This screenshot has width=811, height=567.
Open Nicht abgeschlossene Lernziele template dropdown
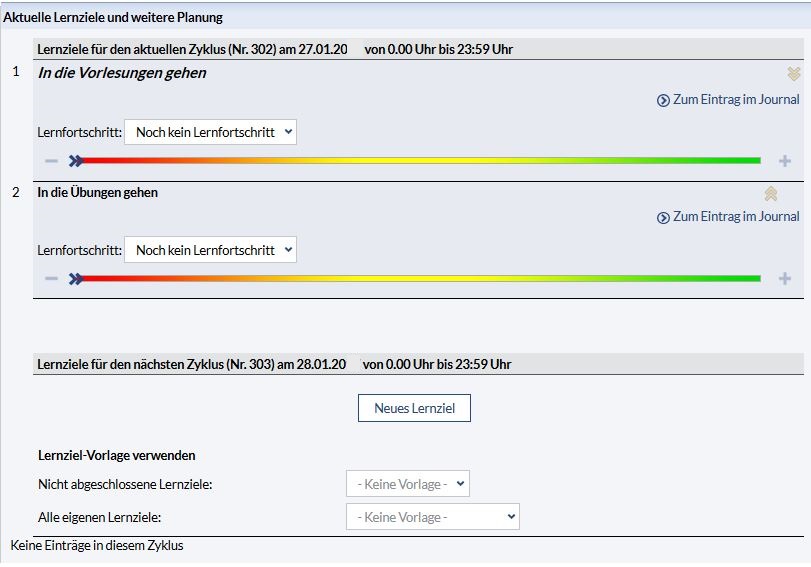pos(407,484)
